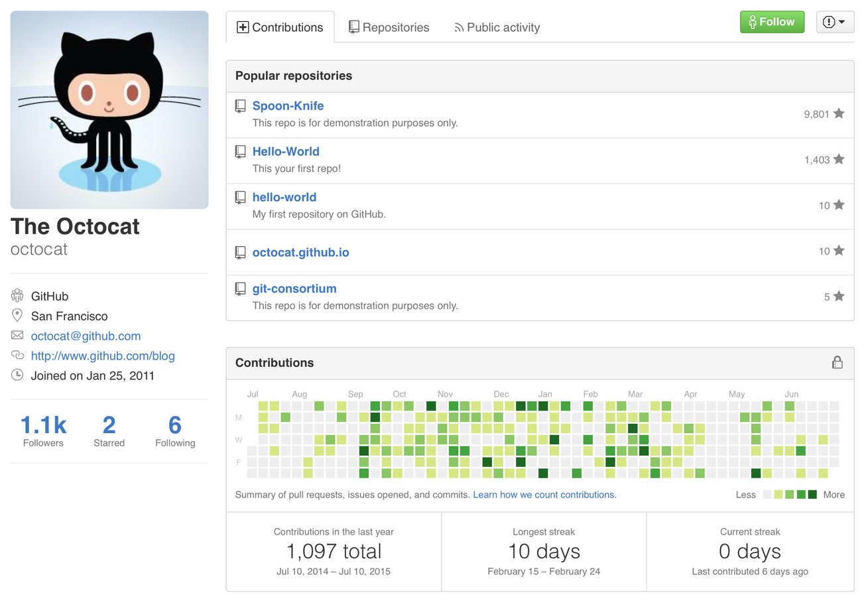
Task: Click the middle legend color swatch
Action: tap(790, 494)
